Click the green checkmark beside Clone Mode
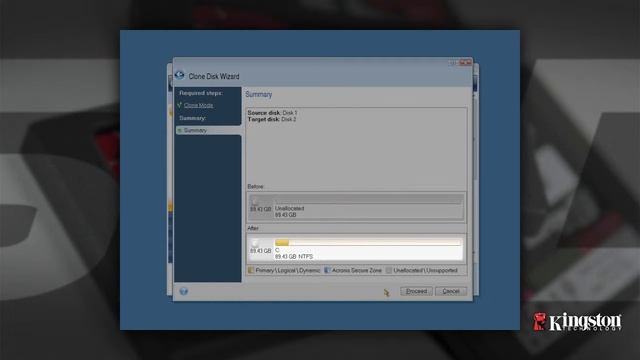Viewport: 640px width, 360px height. tap(179, 105)
